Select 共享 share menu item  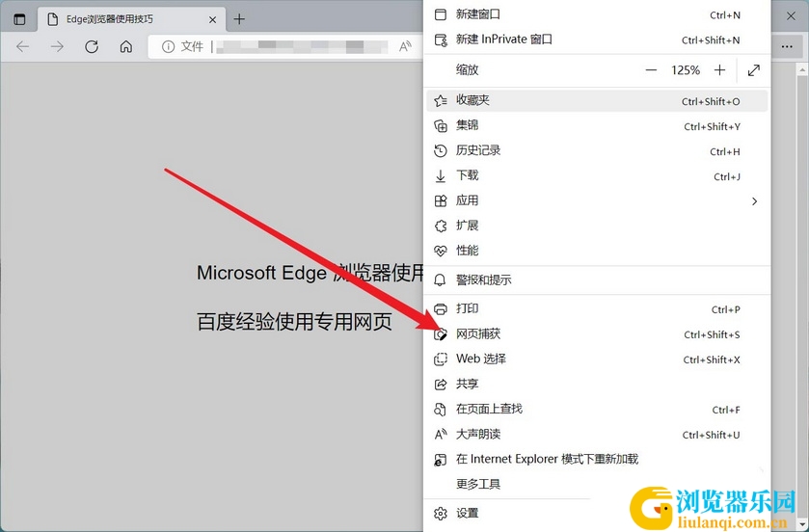[x=597, y=385]
